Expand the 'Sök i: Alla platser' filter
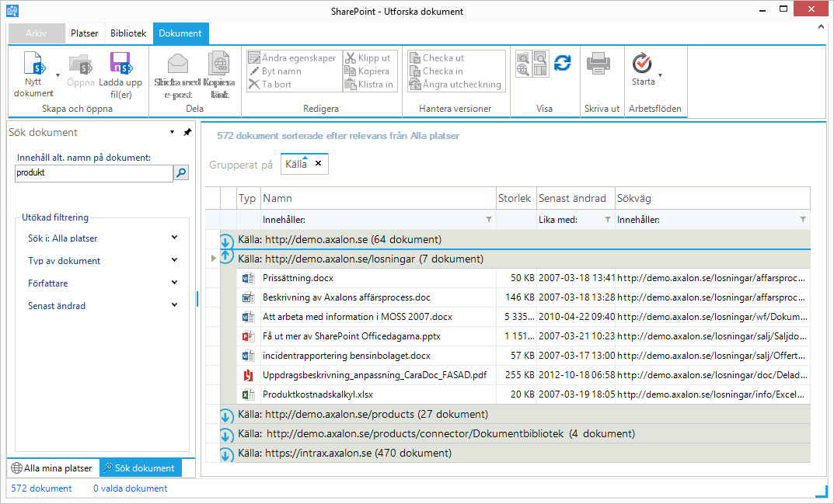Image resolution: width=834 pixels, height=504 pixels. tap(174, 238)
